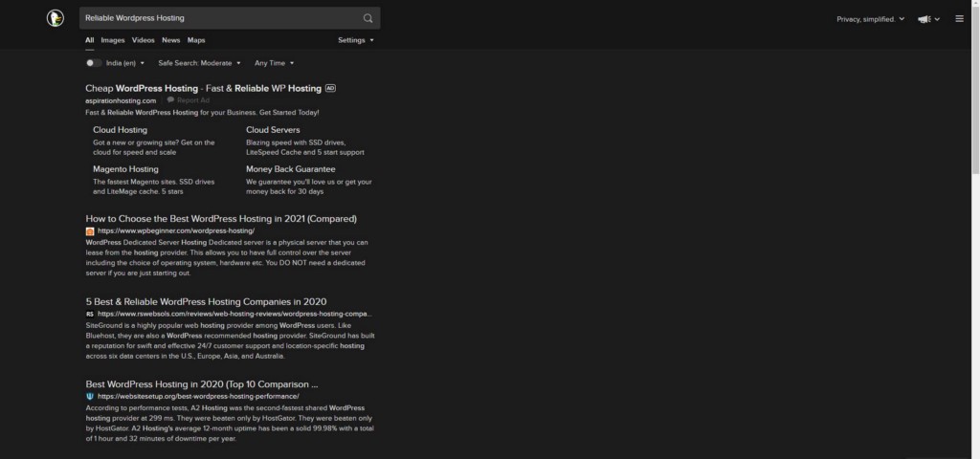Click the websitesetup.org URL

(198, 396)
